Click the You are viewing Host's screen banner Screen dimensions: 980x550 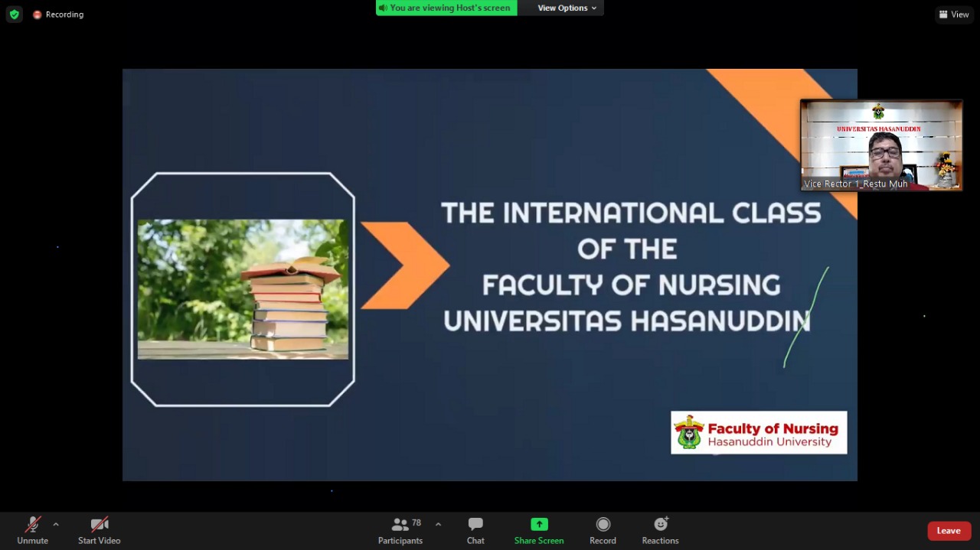(449, 8)
